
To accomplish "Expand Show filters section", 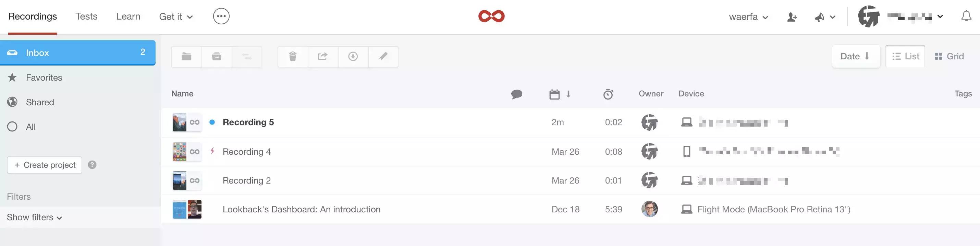I will click(34, 217).
